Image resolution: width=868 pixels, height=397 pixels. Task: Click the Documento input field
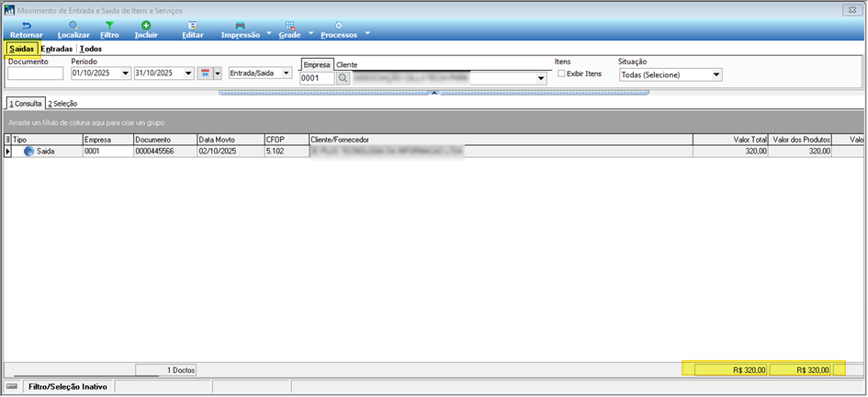pos(36,74)
